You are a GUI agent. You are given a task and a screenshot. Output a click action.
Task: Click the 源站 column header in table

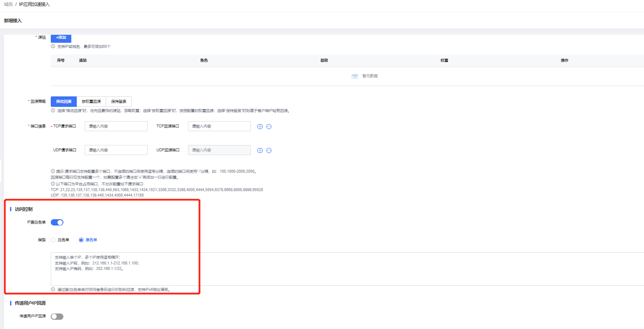click(83, 60)
